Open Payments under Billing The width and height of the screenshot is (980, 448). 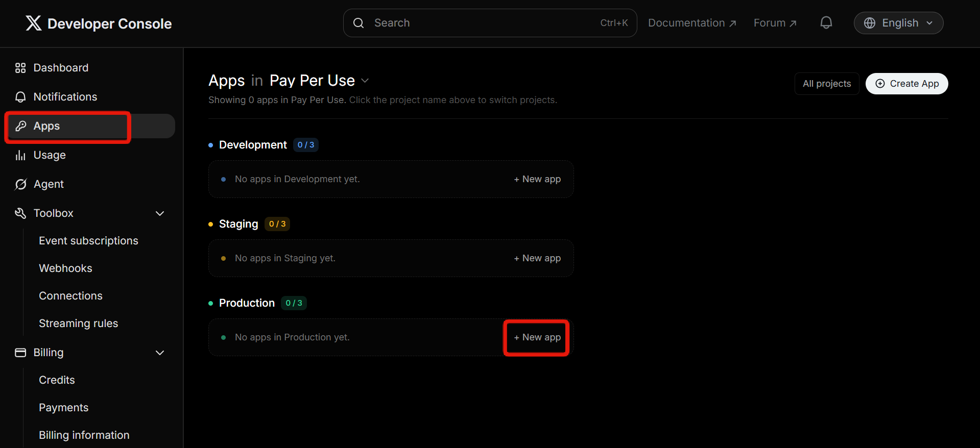tap(63, 408)
